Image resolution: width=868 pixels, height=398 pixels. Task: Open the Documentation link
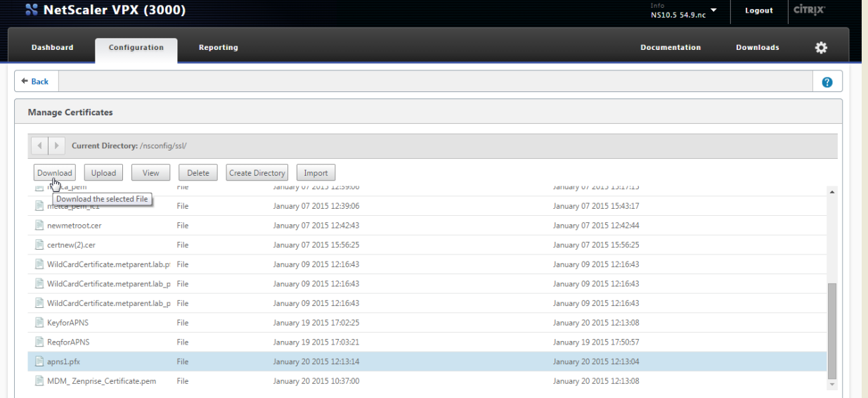tap(670, 48)
